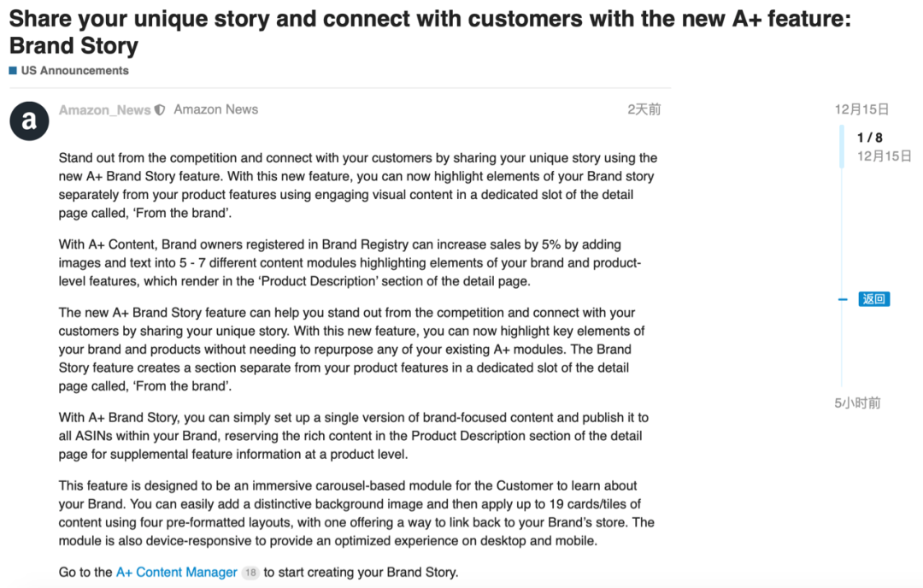The width and height of the screenshot is (923, 588).
Task: Click the A+ Content Manager link
Action: [177, 572]
